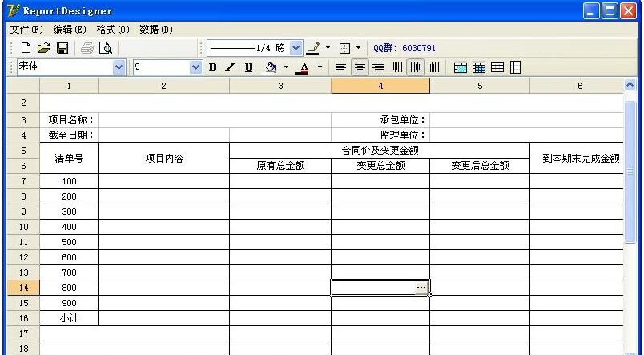The height and width of the screenshot is (355, 644).
Task: Toggle underline formatting
Action: click(x=248, y=67)
